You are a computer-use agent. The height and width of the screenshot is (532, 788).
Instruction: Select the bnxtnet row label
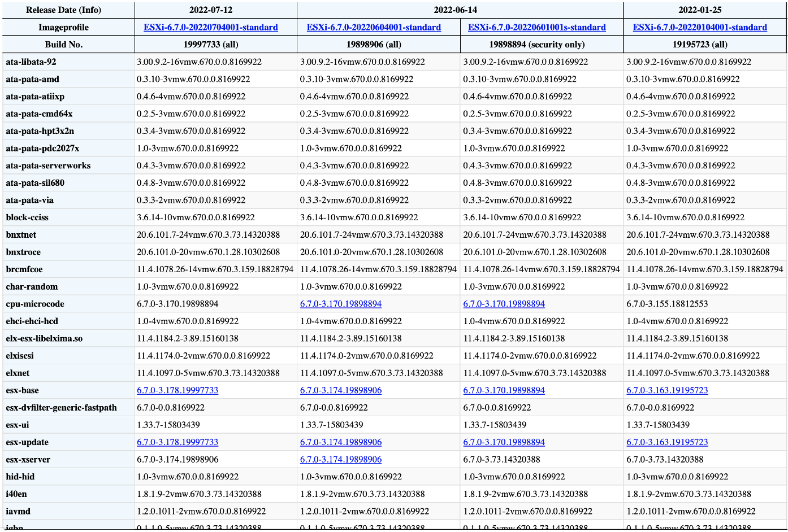[21, 235]
